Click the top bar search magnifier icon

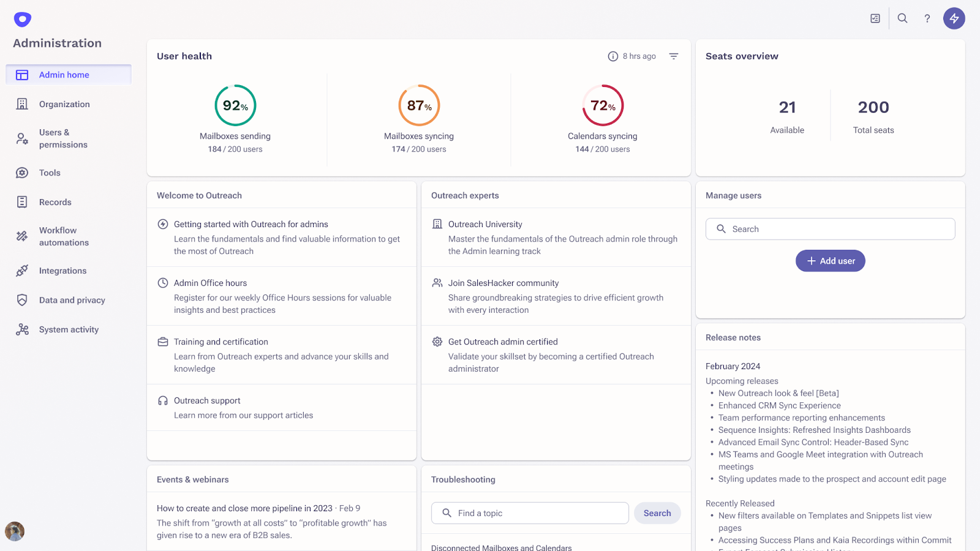click(x=902, y=18)
